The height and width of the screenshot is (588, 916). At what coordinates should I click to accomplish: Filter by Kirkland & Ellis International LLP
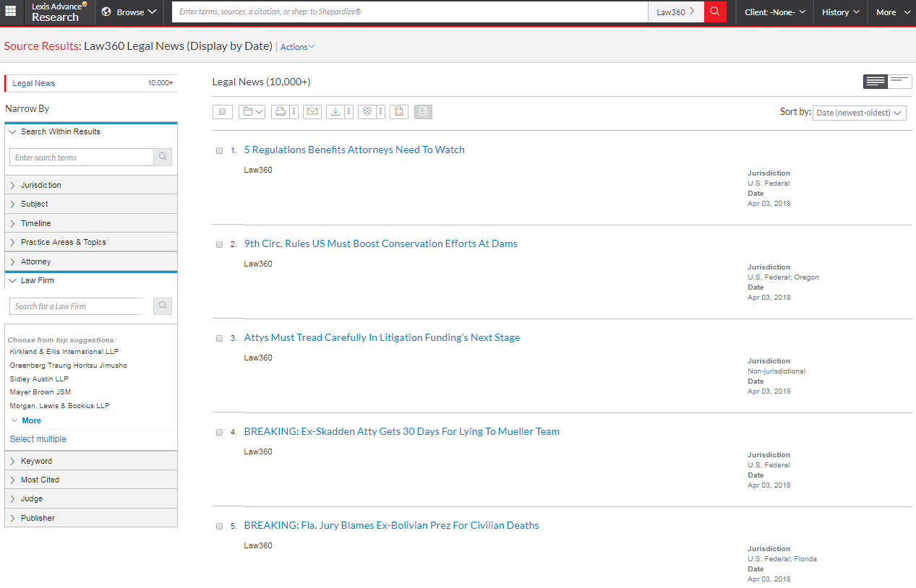click(x=64, y=351)
